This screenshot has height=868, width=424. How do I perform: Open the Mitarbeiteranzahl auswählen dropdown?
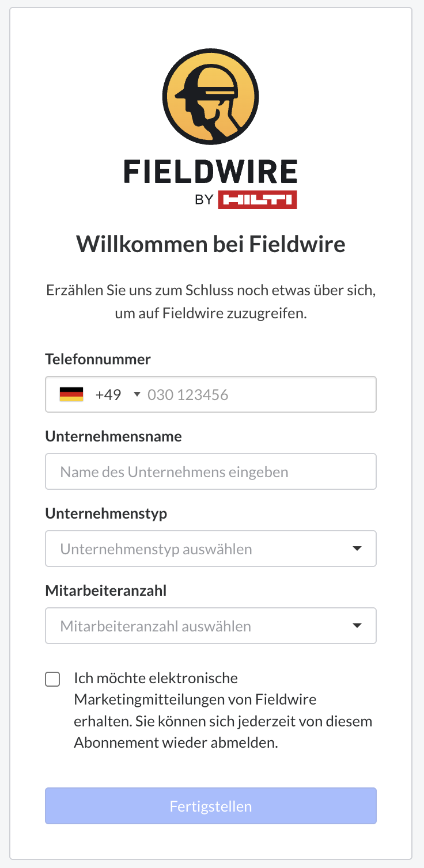tap(211, 626)
